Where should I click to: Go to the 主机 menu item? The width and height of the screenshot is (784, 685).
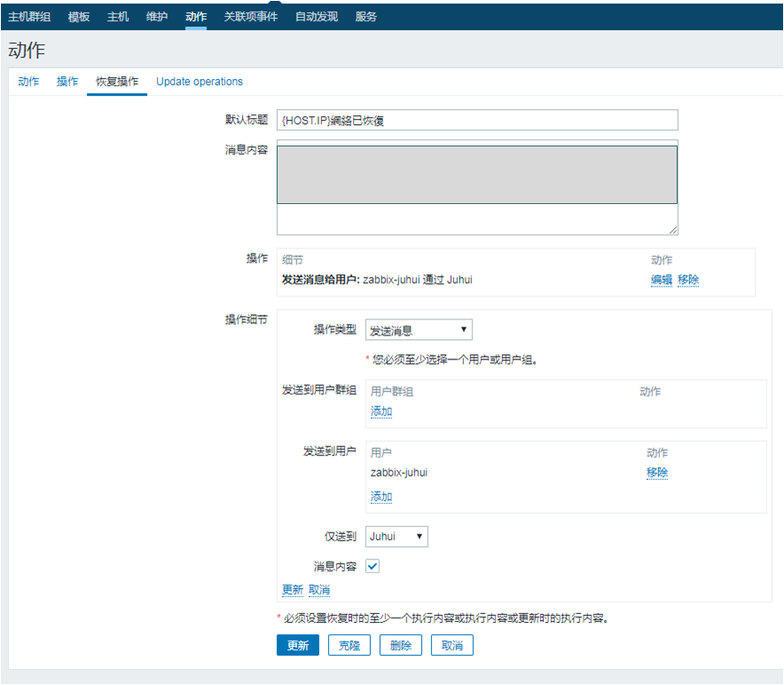[x=118, y=17]
